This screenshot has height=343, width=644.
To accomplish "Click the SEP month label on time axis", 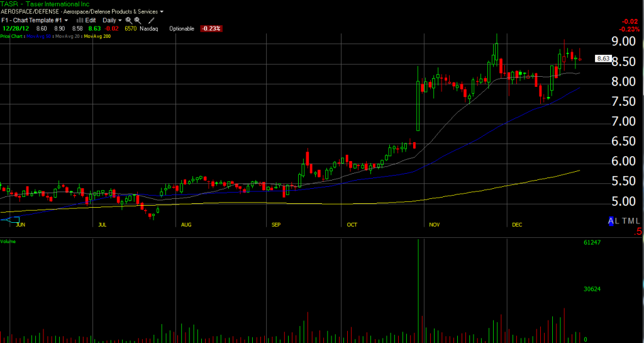I will click(x=276, y=225).
